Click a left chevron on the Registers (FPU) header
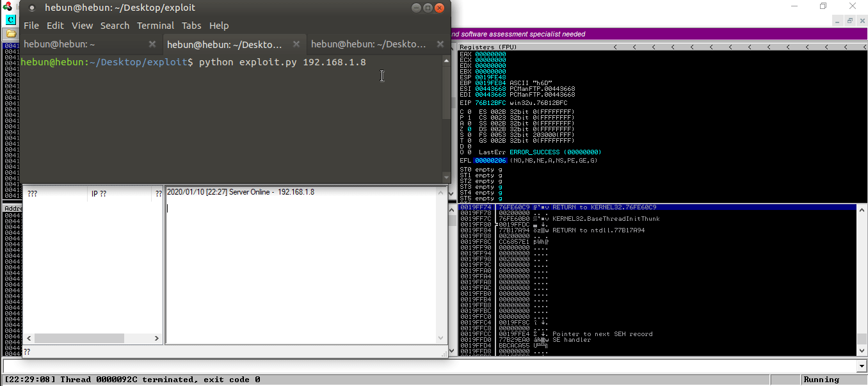The width and height of the screenshot is (868, 386). point(615,47)
